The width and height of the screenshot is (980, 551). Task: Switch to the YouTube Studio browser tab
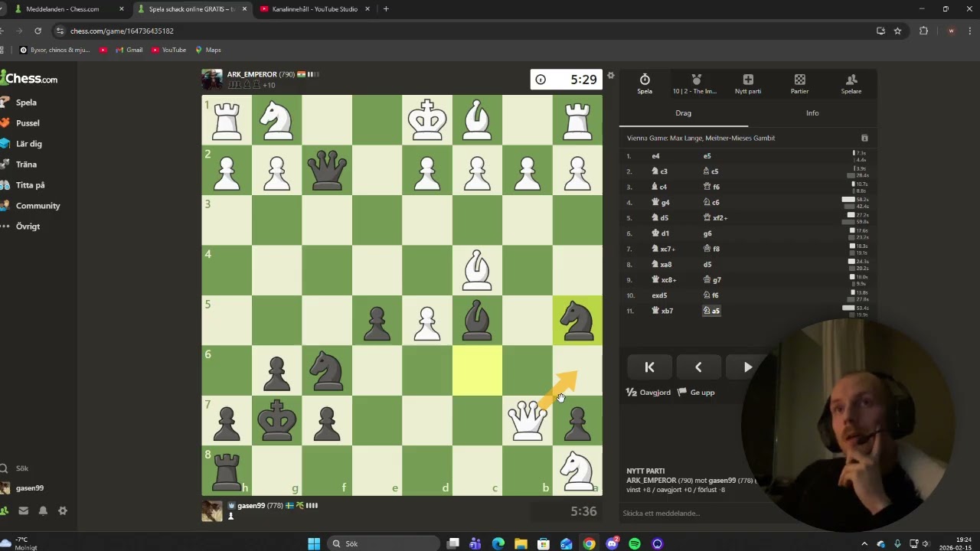[x=314, y=9]
